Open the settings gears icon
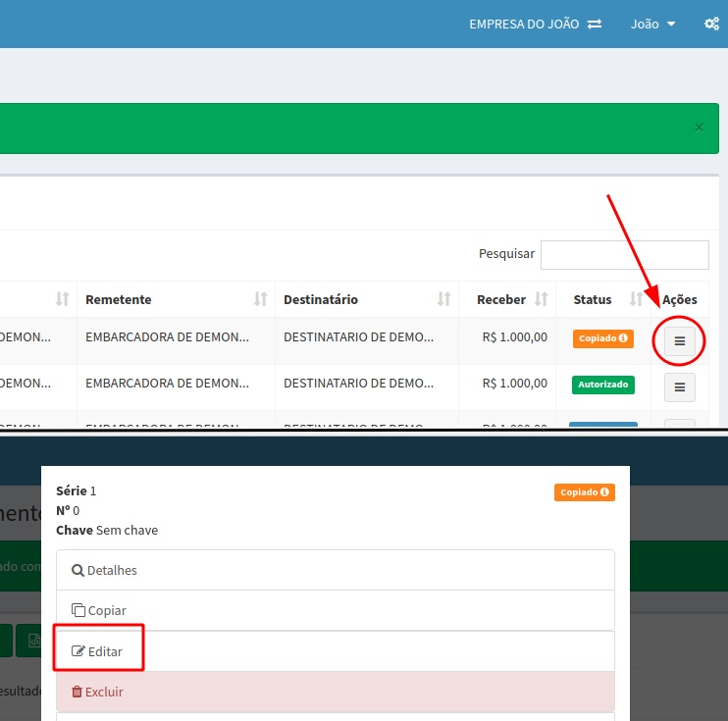 pyautogui.click(x=711, y=24)
